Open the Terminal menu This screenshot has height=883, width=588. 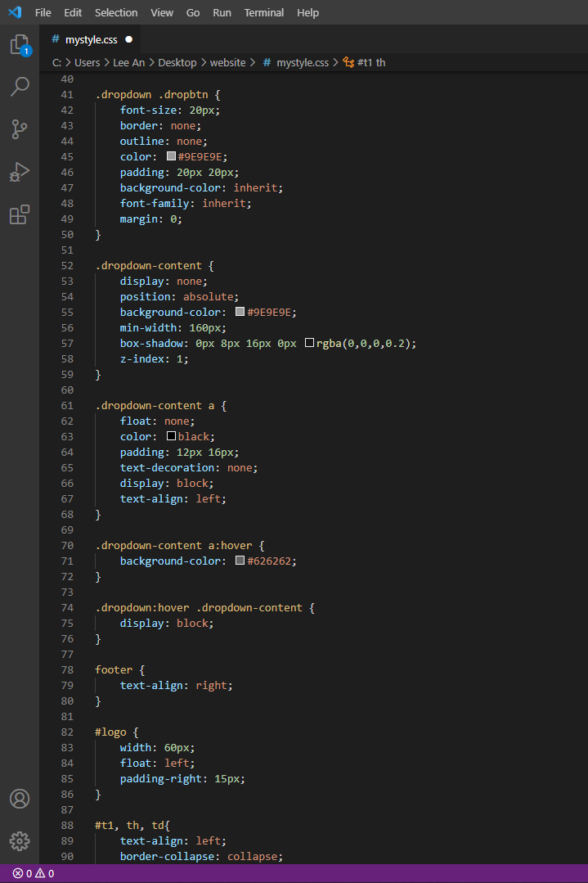264,13
